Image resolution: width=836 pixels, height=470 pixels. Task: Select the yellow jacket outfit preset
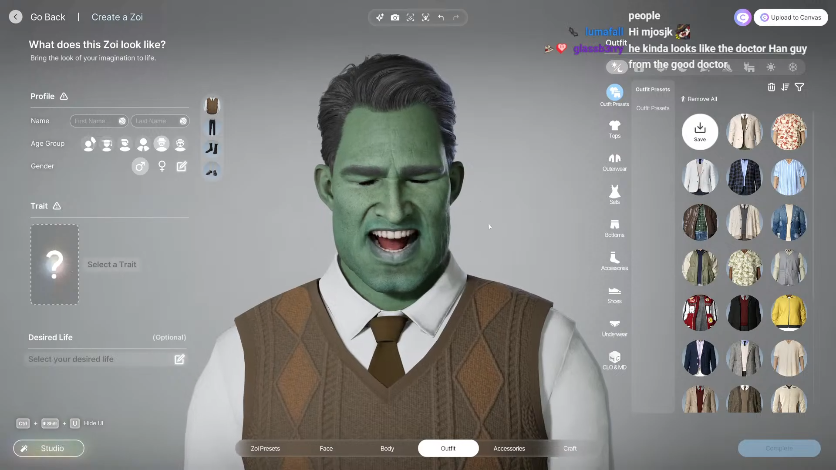(789, 312)
